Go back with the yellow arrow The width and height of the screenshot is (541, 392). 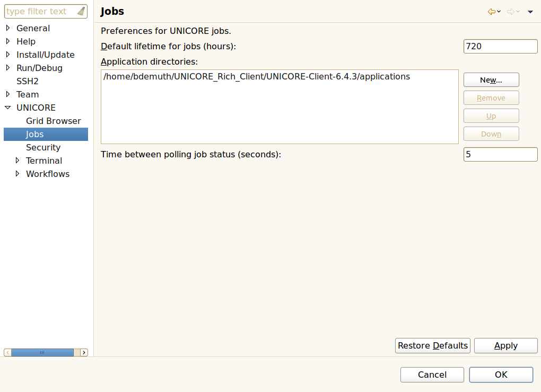pos(491,12)
